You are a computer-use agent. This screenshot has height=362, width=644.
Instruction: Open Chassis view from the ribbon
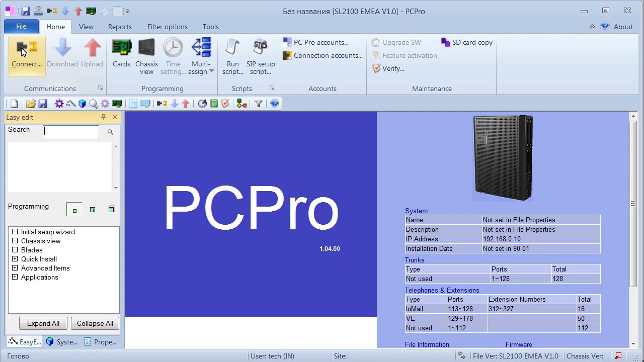coord(146,57)
